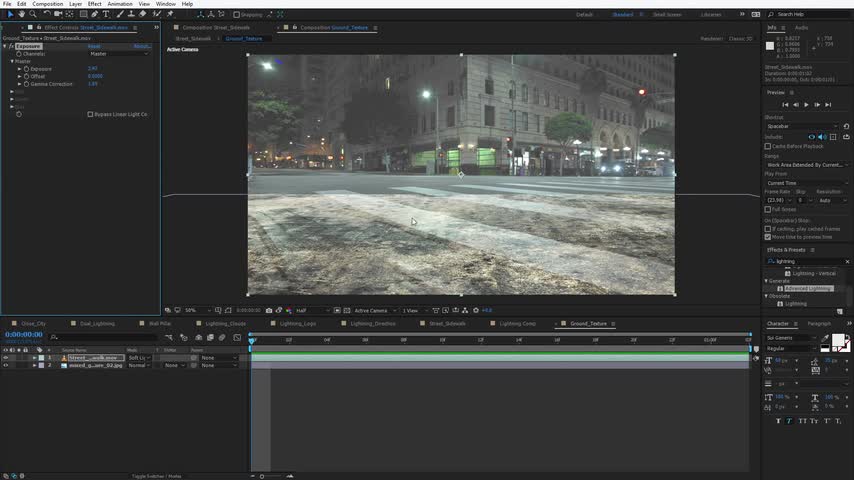854x480 pixels.
Task: Select the Advanced Lightning effect preset
Action: (x=808, y=288)
